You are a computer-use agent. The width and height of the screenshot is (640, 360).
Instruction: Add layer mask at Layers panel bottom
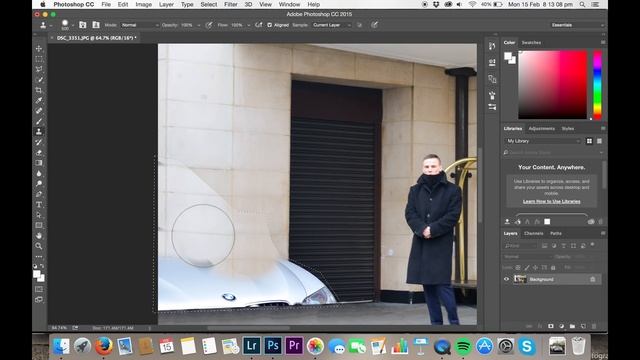[x=551, y=326]
